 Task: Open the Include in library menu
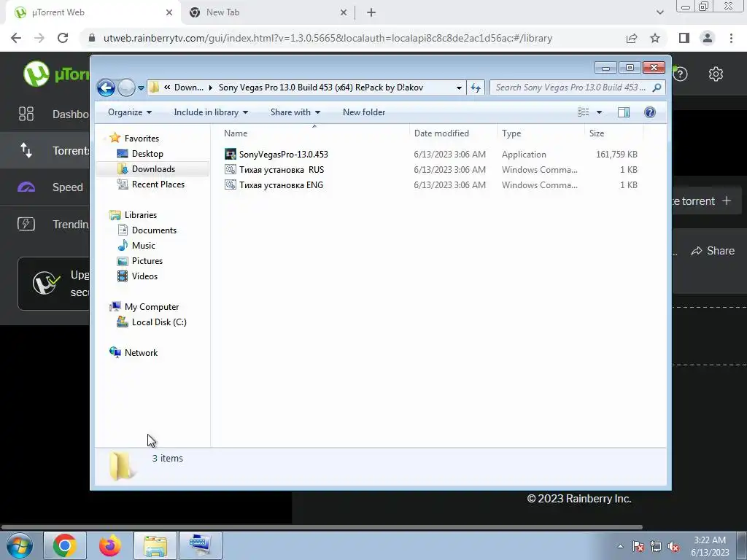[211, 112]
